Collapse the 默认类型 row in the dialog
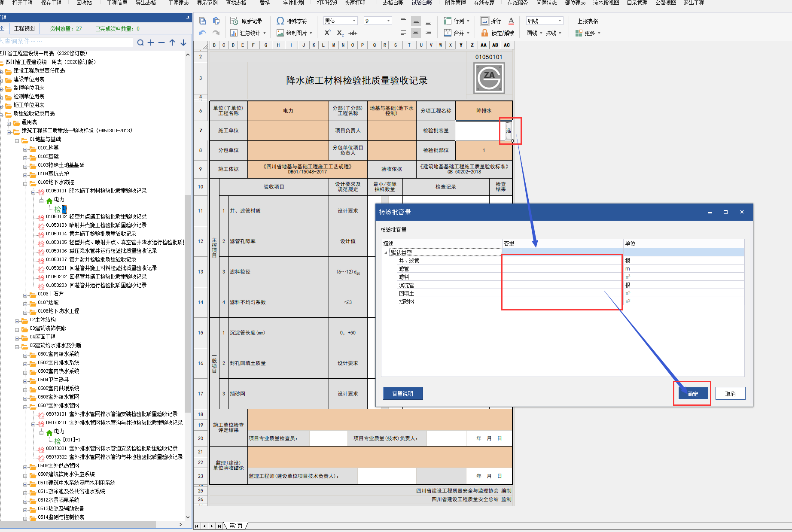 [x=386, y=252]
